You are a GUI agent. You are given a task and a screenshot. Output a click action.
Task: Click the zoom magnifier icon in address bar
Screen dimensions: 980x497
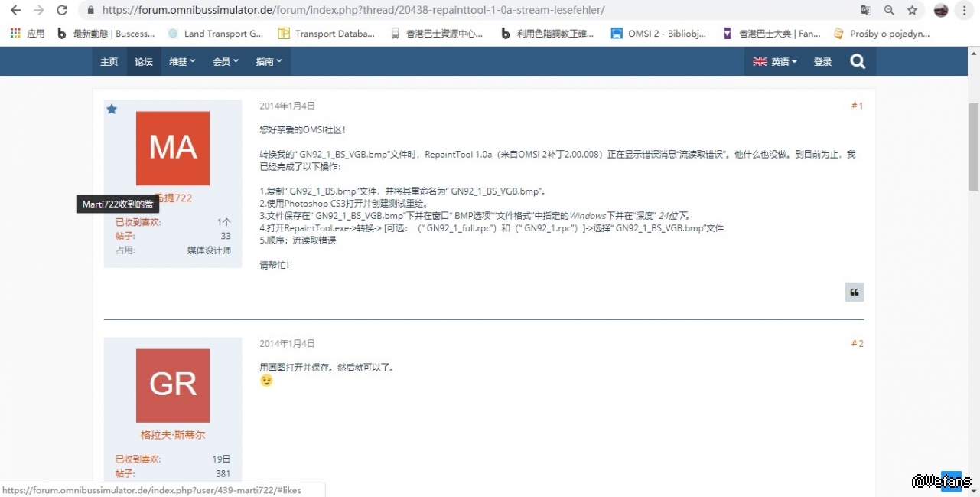coord(889,11)
